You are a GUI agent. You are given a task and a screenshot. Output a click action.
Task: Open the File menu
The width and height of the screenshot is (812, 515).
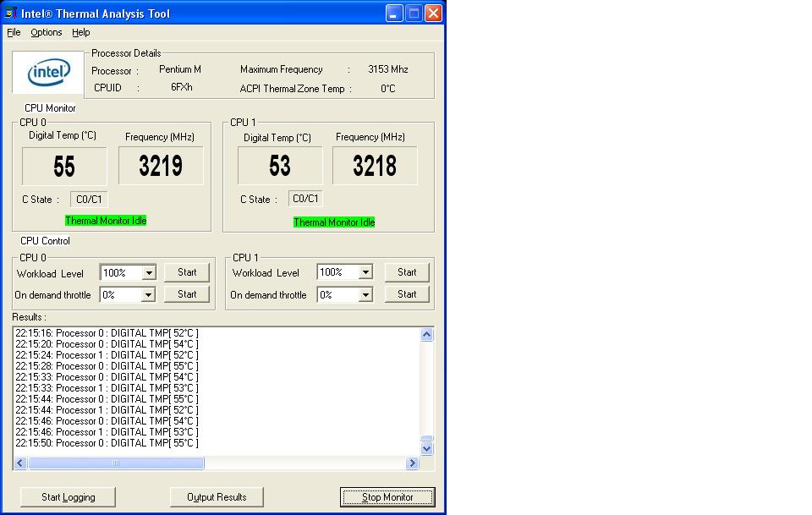(14, 32)
